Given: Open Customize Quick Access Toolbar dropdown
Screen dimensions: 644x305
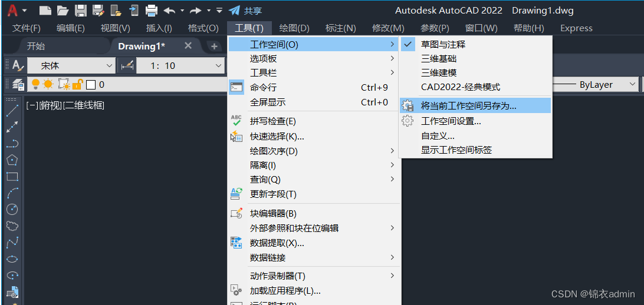Looking at the screenshot, I should 220,10.
